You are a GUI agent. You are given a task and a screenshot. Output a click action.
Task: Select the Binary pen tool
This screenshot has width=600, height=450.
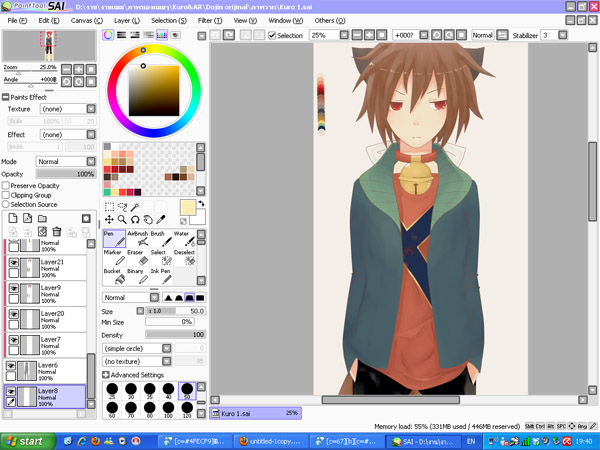pyautogui.click(x=138, y=276)
